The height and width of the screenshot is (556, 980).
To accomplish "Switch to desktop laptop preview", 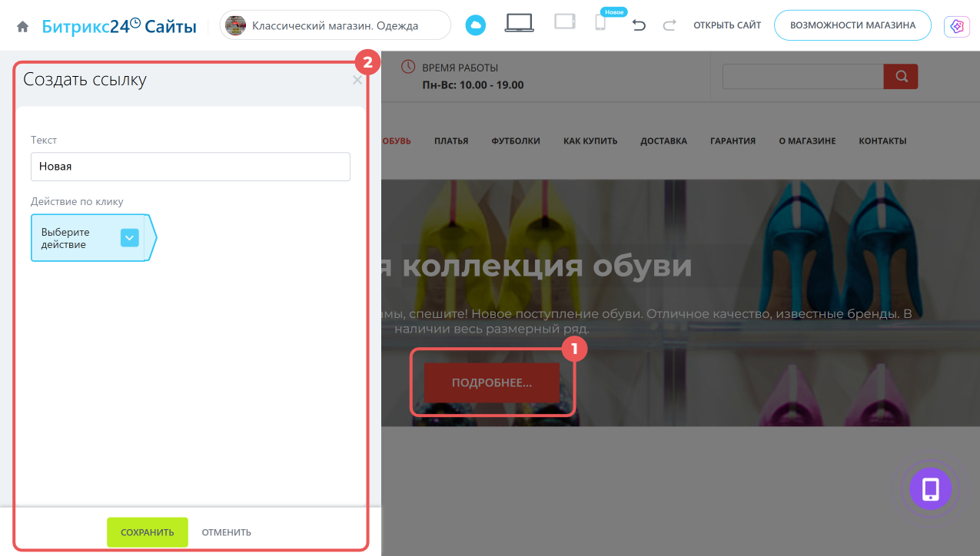I will tap(520, 24).
